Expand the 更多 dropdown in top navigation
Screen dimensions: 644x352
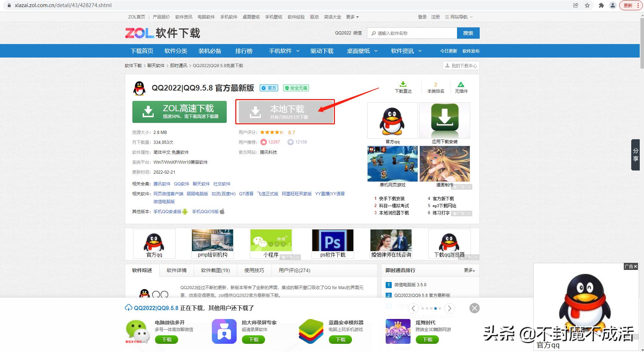pyautogui.click(x=352, y=17)
